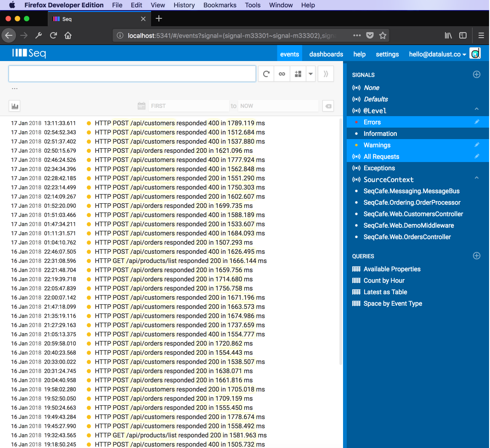Add a new query with the plus icon
Viewport: 490px width, 448px height.
click(x=476, y=256)
